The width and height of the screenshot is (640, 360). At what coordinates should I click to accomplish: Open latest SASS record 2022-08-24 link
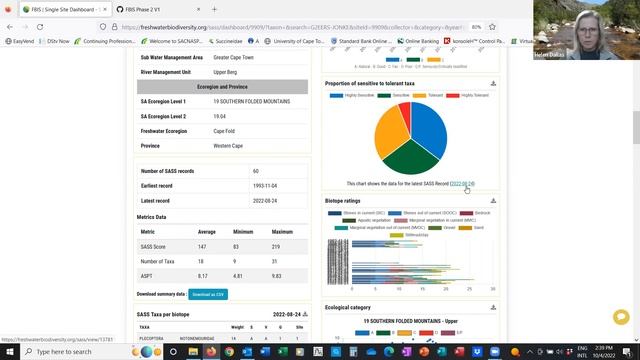(462, 184)
